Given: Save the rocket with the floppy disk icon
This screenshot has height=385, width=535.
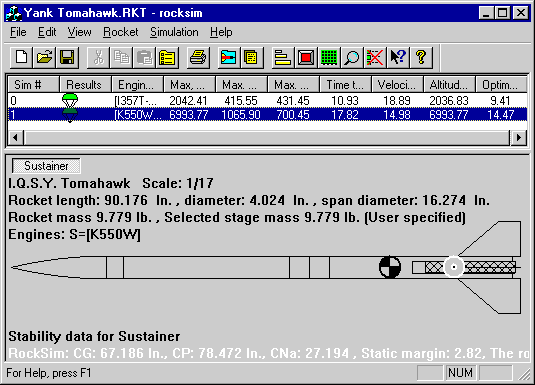Looking at the screenshot, I should 67,57.
